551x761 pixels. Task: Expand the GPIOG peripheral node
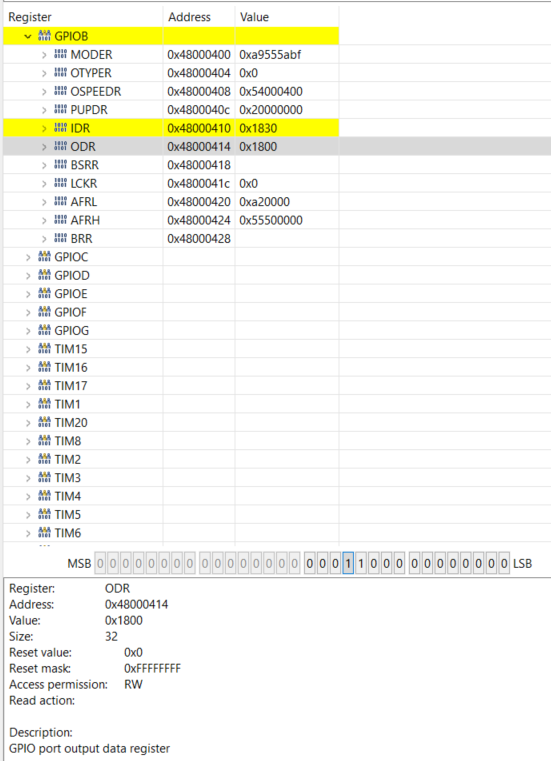click(x=28, y=331)
